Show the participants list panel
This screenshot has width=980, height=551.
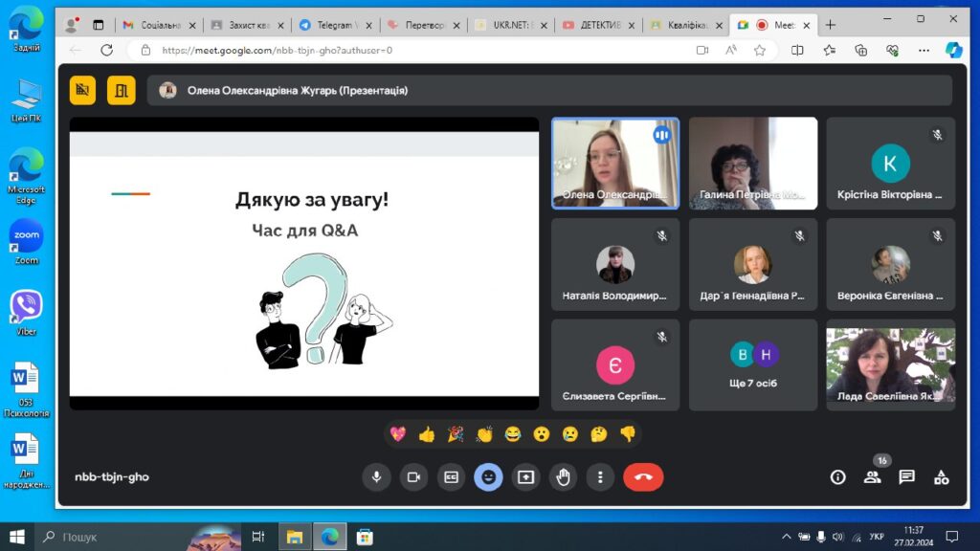(872, 476)
